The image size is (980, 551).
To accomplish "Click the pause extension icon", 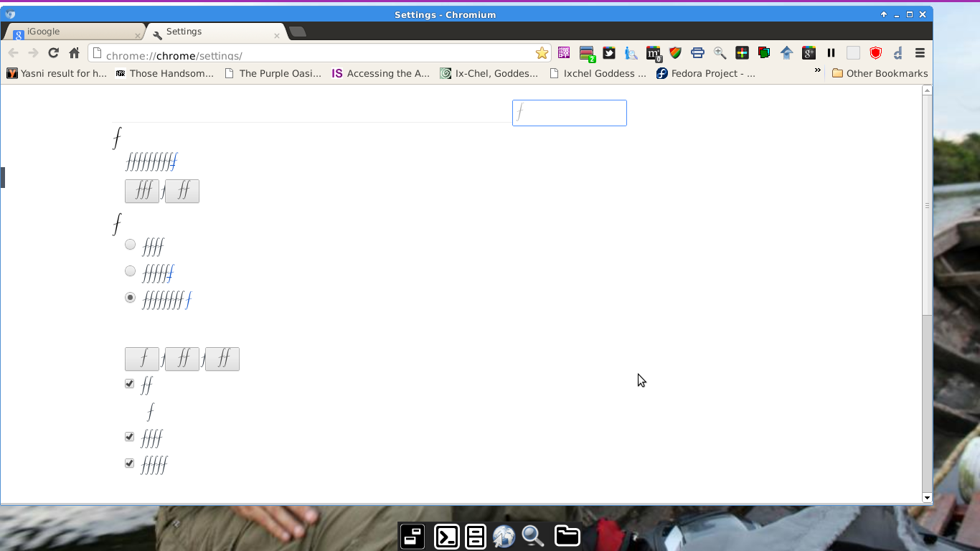I will pyautogui.click(x=831, y=53).
